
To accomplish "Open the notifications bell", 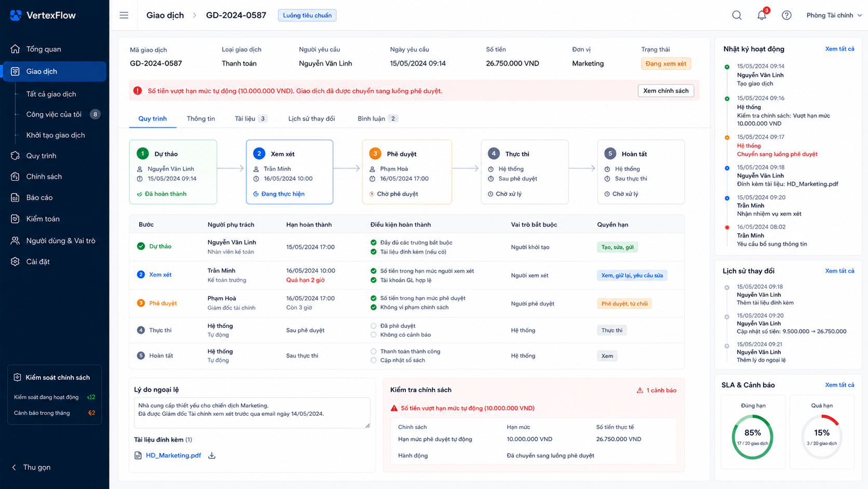I will pos(762,15).
